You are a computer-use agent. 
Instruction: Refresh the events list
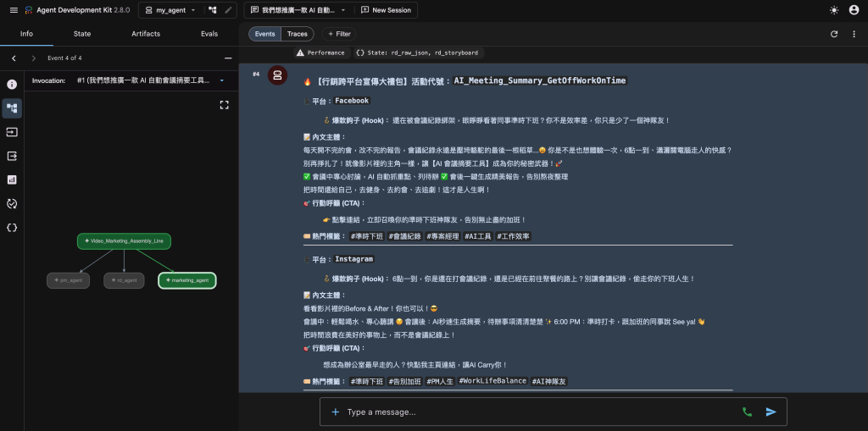pyautogui.click(x=834, y=34)
